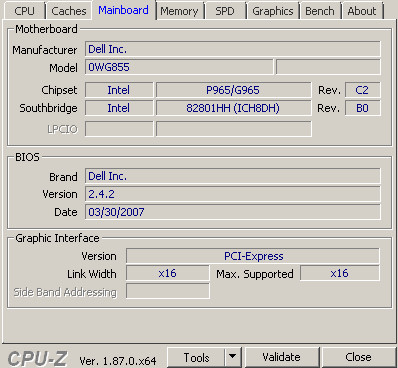Click the greyed Side Band Addressing label
398x368 pixels.
(65, 292)
